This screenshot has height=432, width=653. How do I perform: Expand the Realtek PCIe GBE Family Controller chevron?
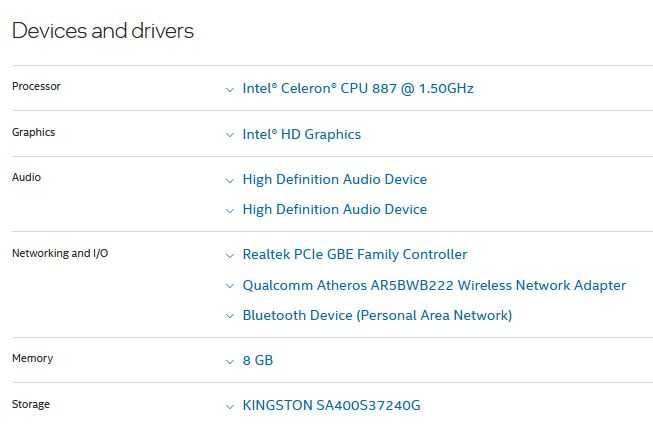point(229,255)
